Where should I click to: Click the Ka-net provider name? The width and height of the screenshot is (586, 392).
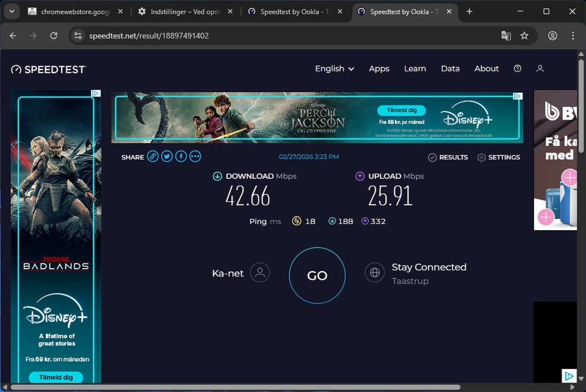[x=228, y=273]
